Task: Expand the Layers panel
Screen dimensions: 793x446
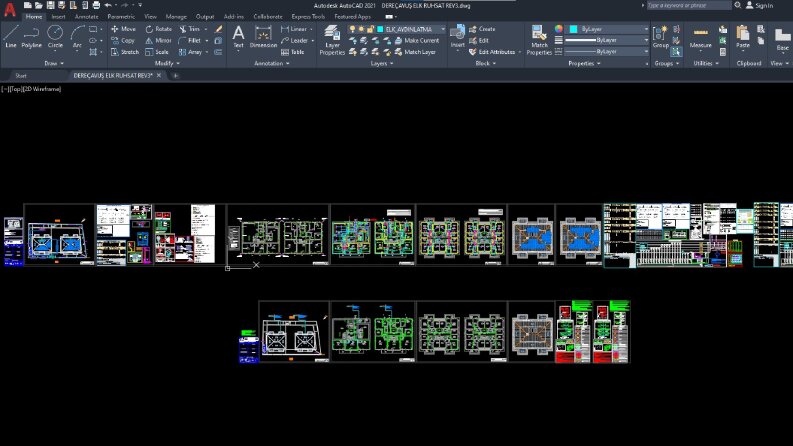Action: [x=382, y=63]
